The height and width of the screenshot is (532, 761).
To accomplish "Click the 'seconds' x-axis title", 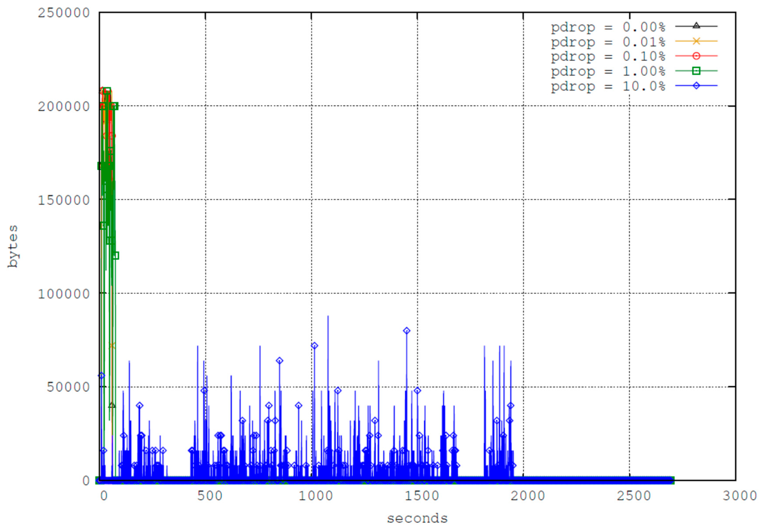I will tap(417, 518).
